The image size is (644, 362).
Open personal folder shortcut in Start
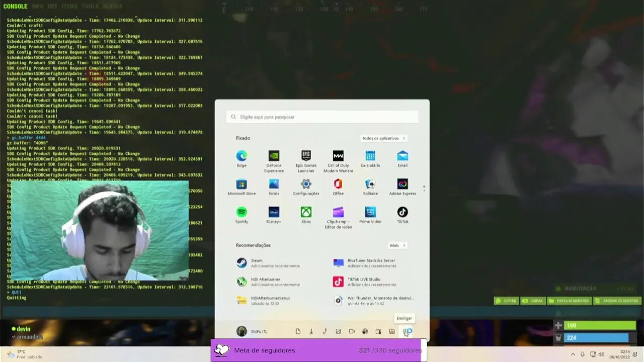click(x=378, y=331)
